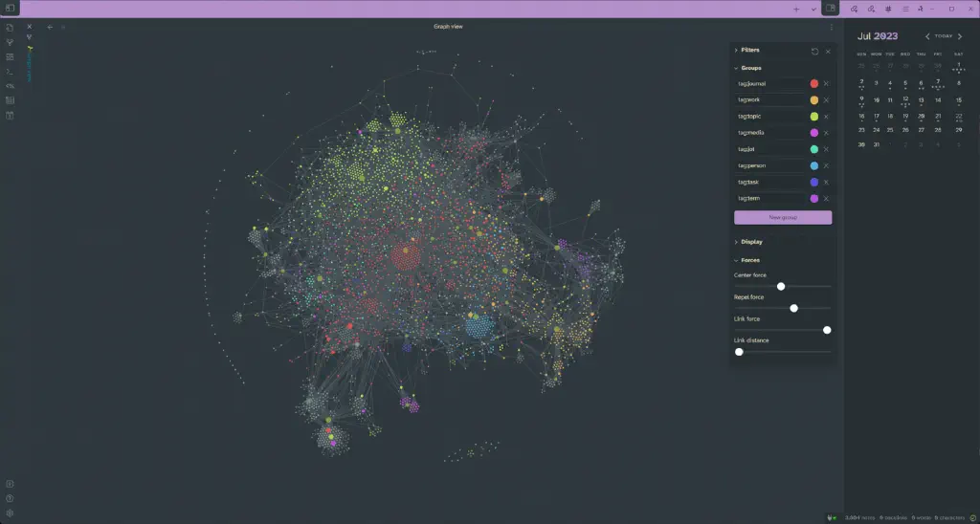Open help icon at bottom left
The image size is (980, 524).
[x=10, y=498]
